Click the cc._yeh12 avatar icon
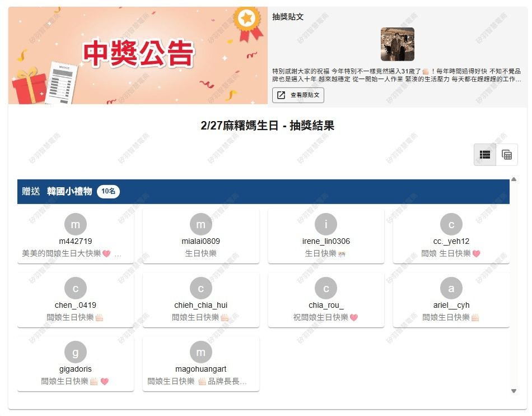This screenshot has height=416, width=532. (451, 224)
